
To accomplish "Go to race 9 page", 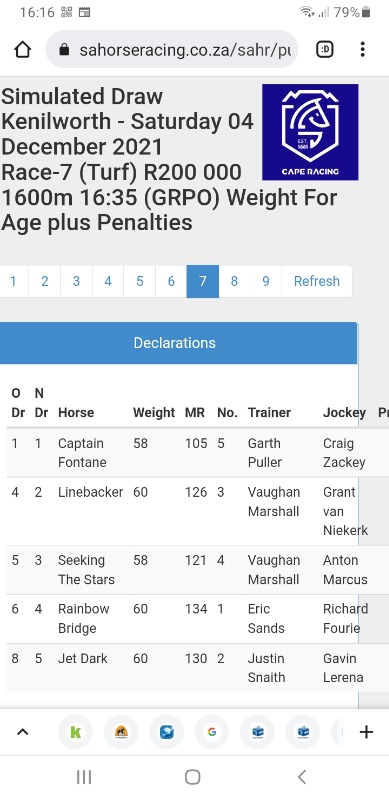I will pos(265,281).
